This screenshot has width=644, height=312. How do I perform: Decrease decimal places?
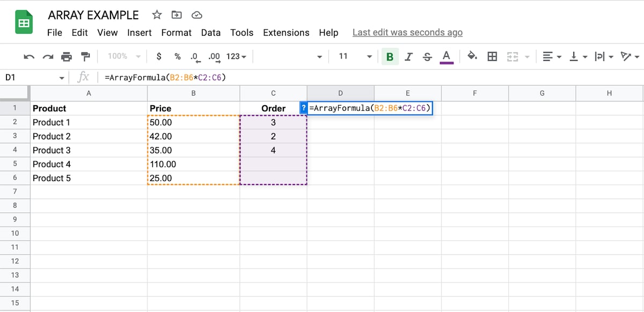[195, 56]
